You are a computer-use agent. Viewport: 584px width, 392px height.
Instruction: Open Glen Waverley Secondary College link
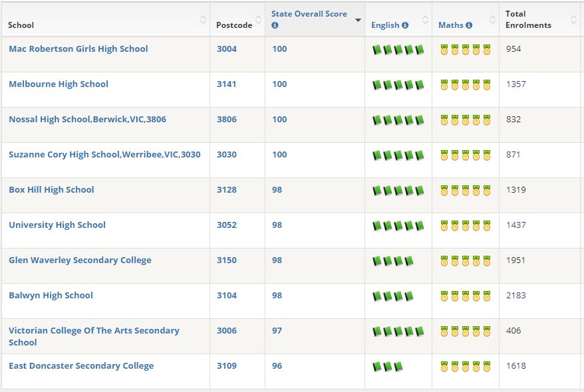(x=80, y=260)
